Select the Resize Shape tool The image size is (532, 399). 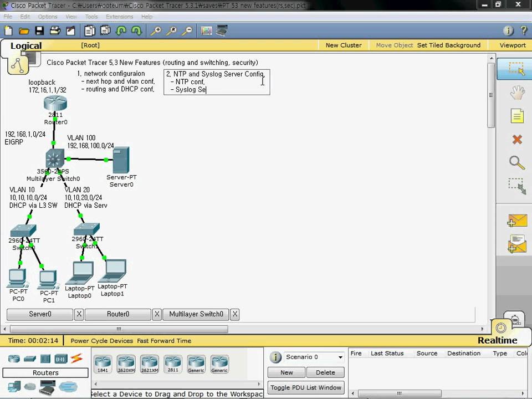click(x=517, y=186)
